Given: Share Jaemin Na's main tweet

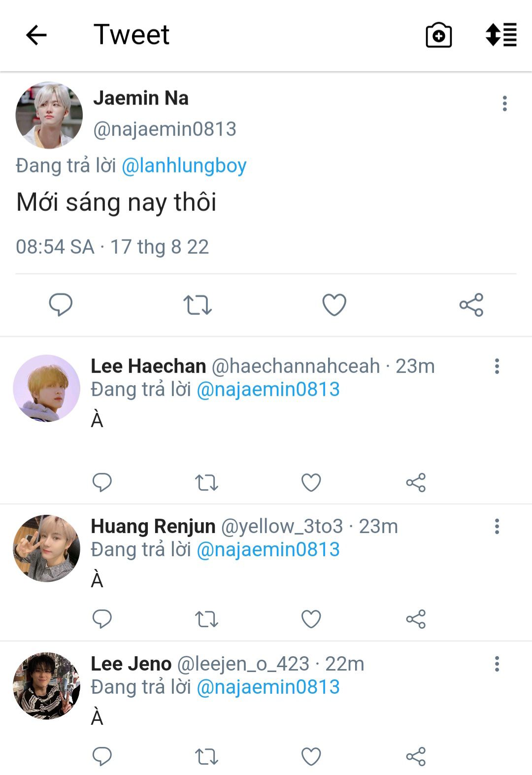Looking at the screenshot, I should click(x=471, y=305).
